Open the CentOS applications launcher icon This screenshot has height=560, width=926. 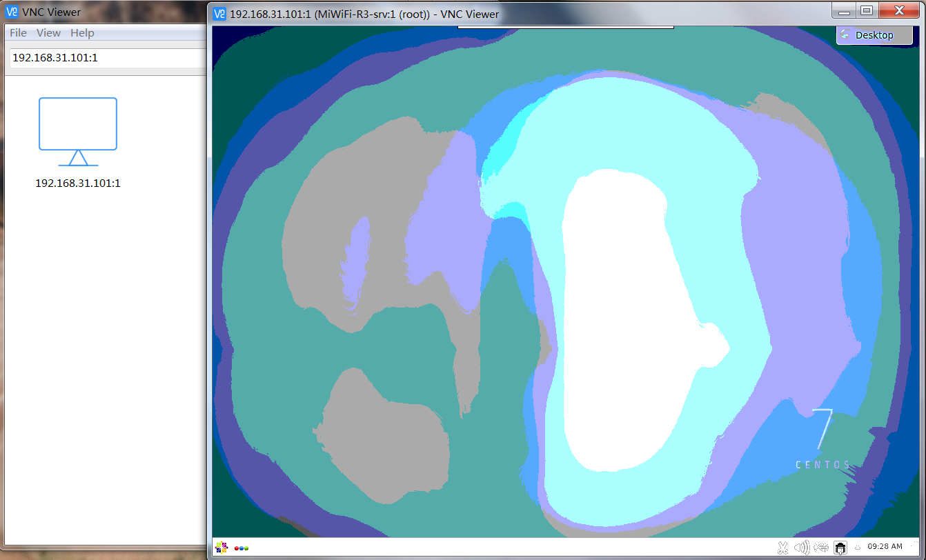tap(221, 548)
